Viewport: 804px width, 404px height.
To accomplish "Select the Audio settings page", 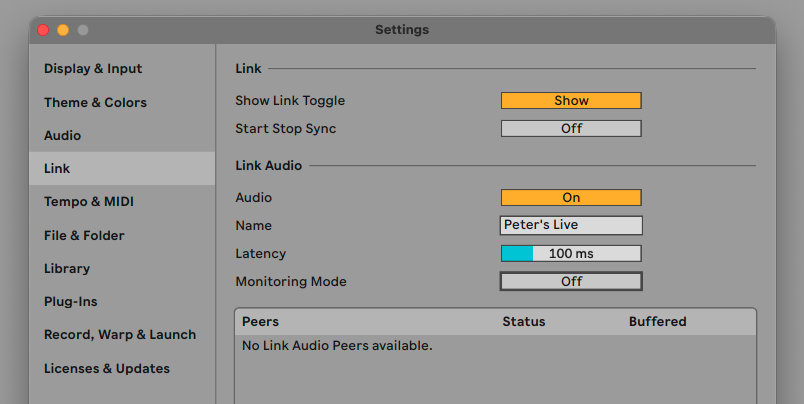I will click(62, 135).
